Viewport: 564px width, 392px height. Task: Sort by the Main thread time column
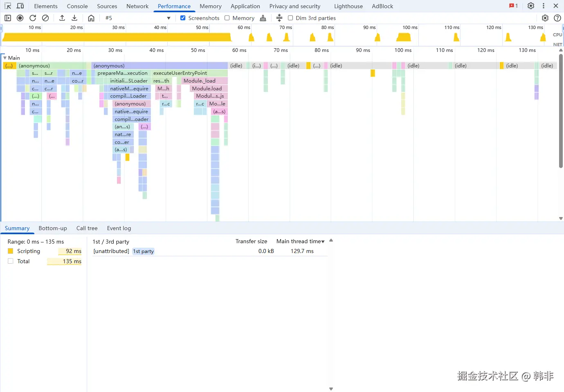click(300, 241)
